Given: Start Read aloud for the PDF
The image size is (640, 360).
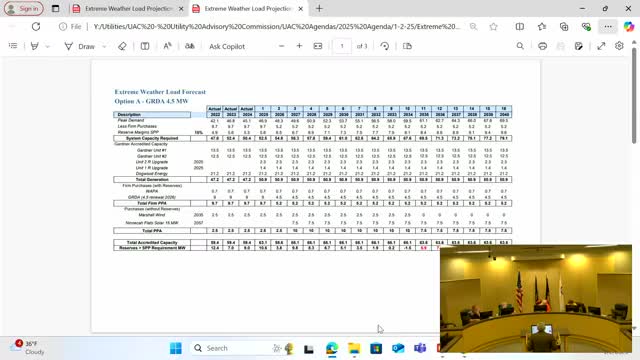Looking at the screenshot, I should pyautogui.click(x=167, y=46).
